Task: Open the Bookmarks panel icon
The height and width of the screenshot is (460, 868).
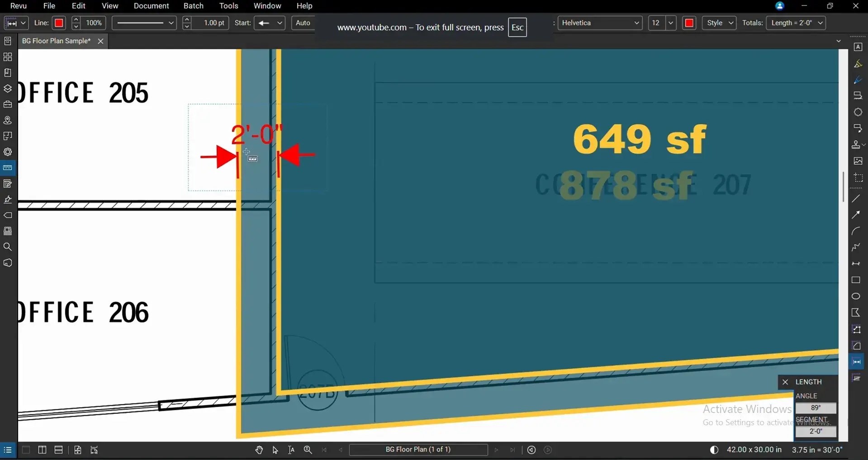Action: [x=8, y=73]
